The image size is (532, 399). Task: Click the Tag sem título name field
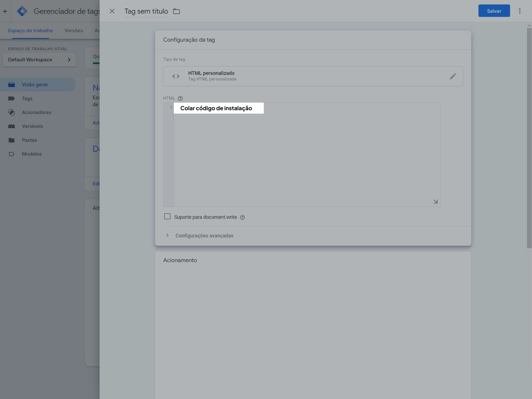tap(146, 11)
